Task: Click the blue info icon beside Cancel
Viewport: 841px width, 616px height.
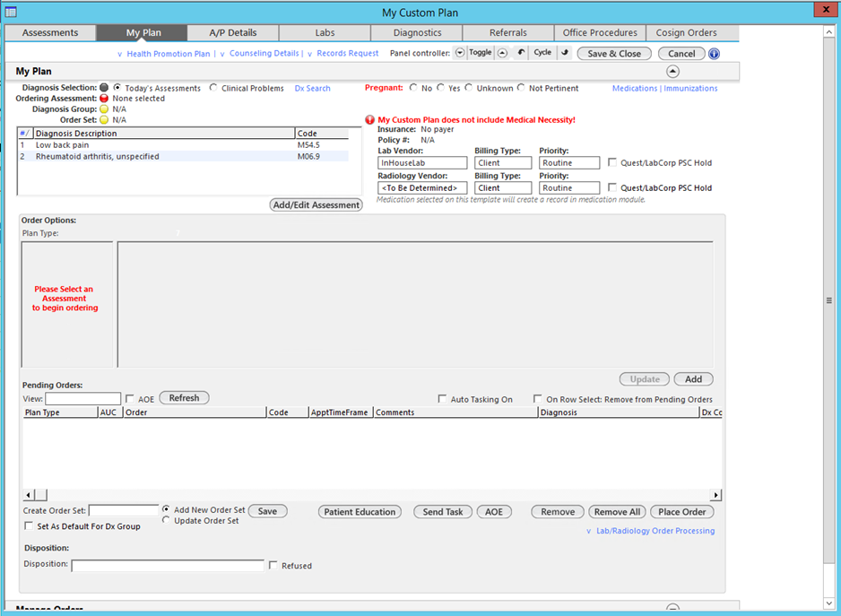Action: pos(714,54)
